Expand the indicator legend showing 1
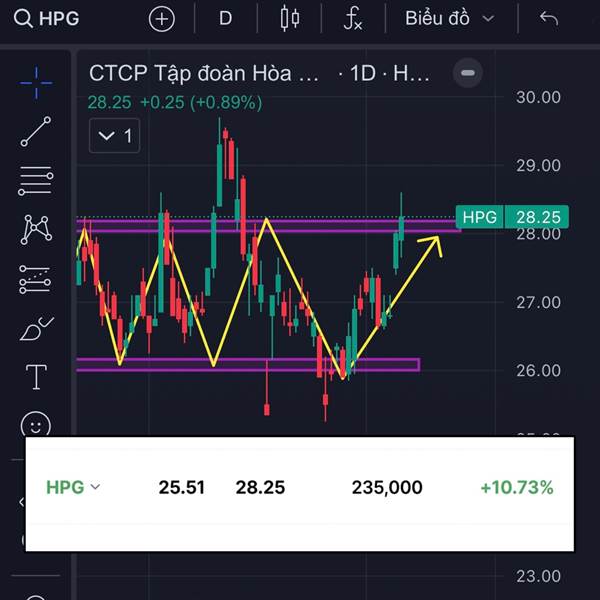The image size is (600, 600). [114, 136]
